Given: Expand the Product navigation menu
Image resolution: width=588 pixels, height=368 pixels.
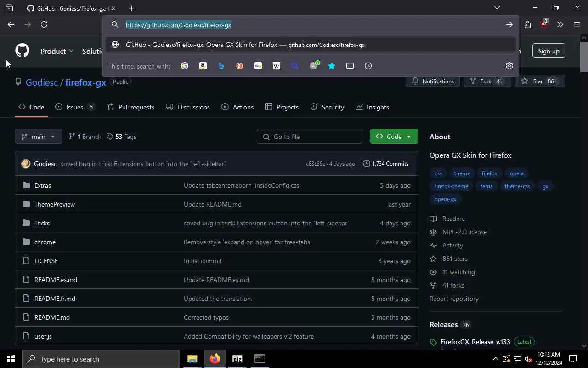Looking at the screenshot, I should 57,51.
